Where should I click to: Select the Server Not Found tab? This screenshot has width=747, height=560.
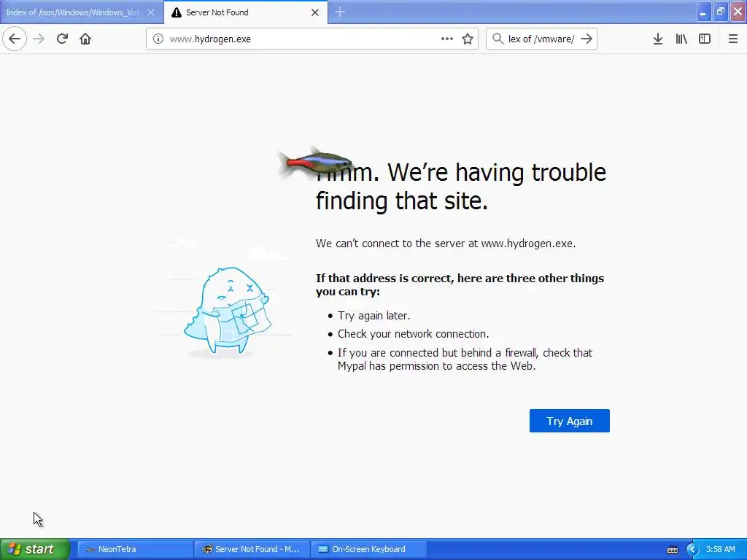point(239,12)
